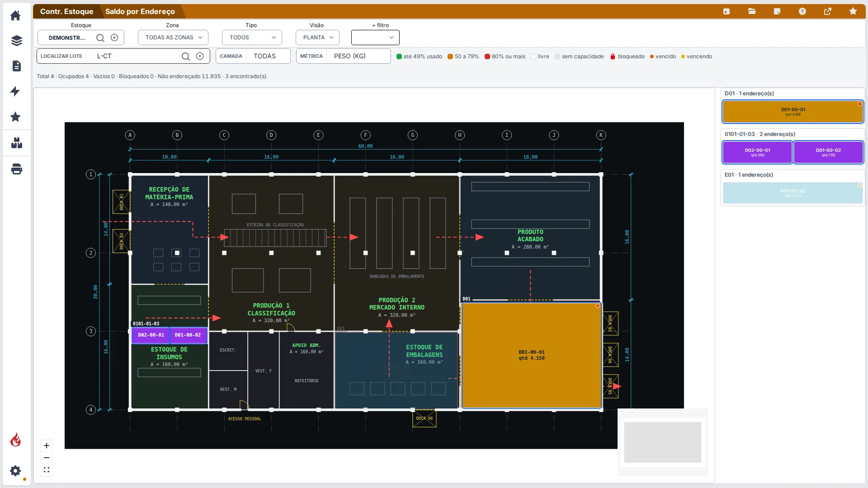Fit the plan with the fullscreen button

coord(47,470)
